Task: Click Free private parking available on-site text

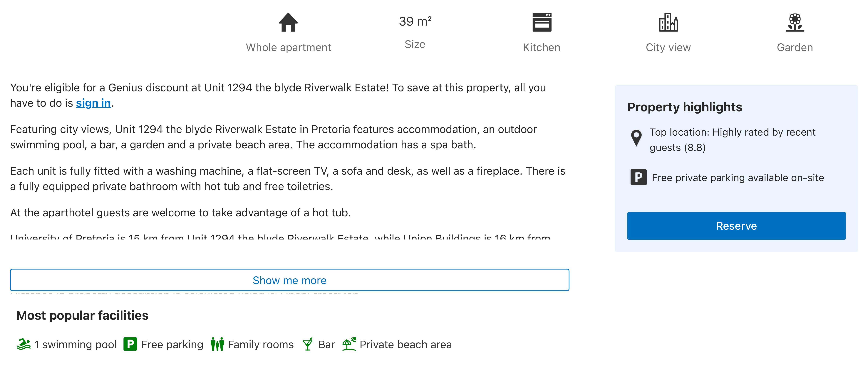Action: (738, 178)
